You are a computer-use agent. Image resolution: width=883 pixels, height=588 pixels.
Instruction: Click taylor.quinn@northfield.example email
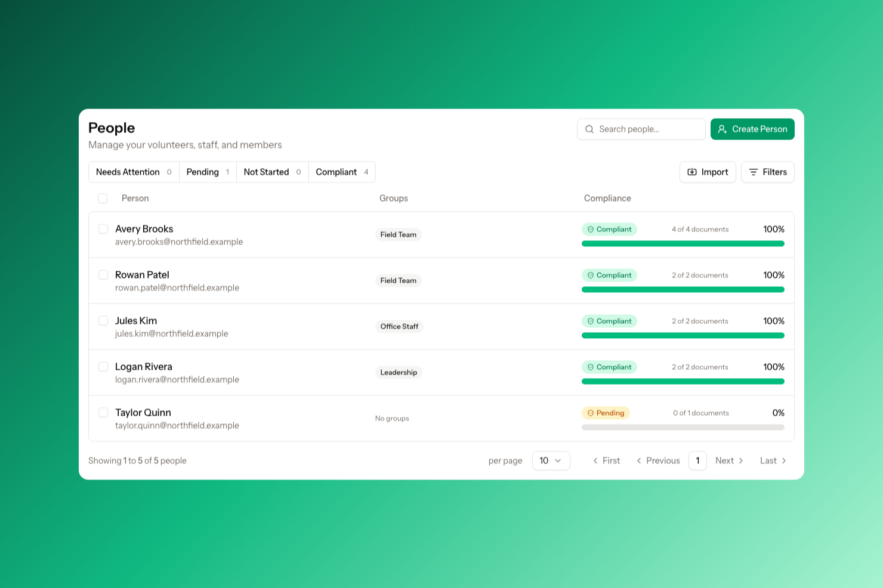point(177,425)
